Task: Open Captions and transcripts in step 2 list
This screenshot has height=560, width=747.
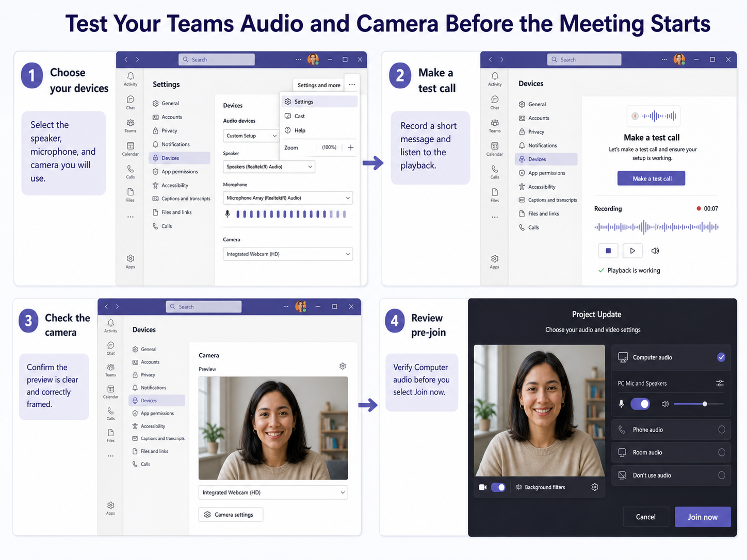Action: click(x=547, y=200)
